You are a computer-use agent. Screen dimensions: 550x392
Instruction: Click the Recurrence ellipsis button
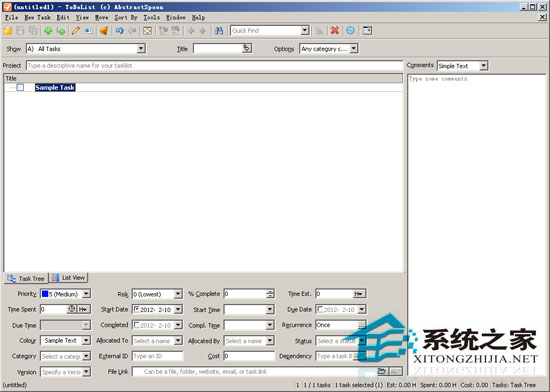click(x=362, y=325)
